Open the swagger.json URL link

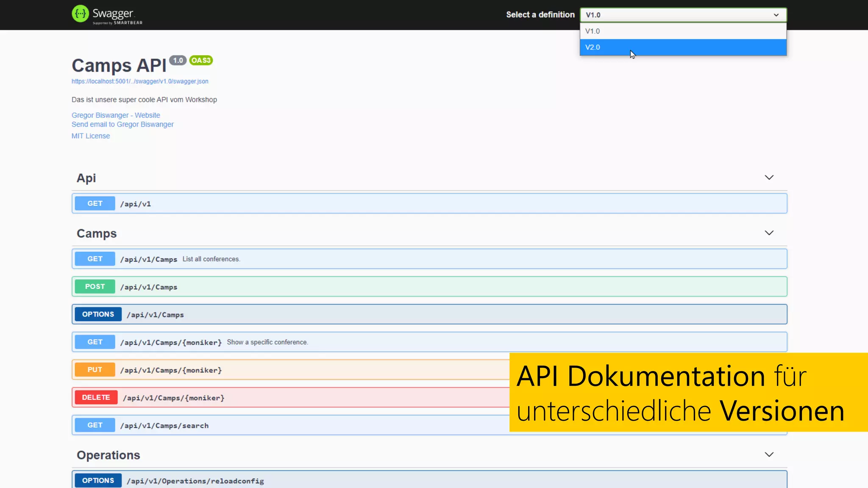click(140, 81)
